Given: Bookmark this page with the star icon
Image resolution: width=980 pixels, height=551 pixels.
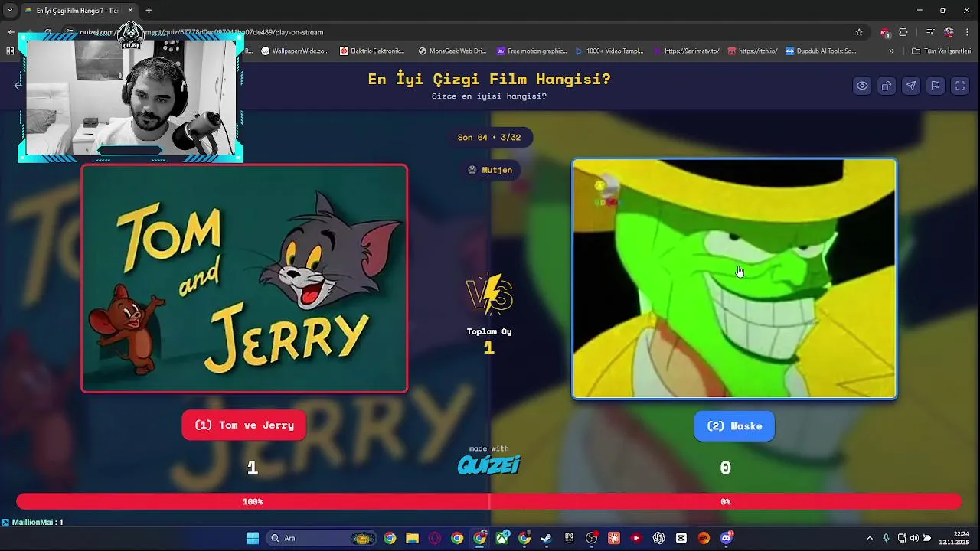Looking at the screenshot, I should pyautogui.click(x=859, y=32).
